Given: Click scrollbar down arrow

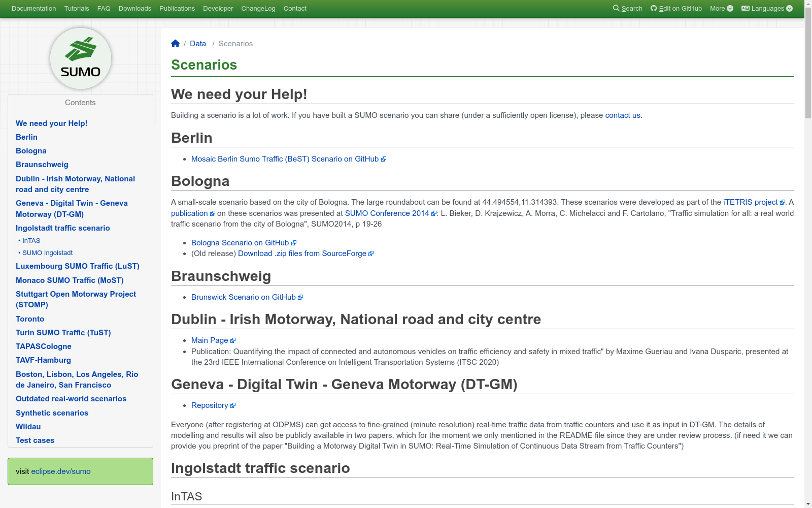Looking at the screenshot, I should 808,504.
